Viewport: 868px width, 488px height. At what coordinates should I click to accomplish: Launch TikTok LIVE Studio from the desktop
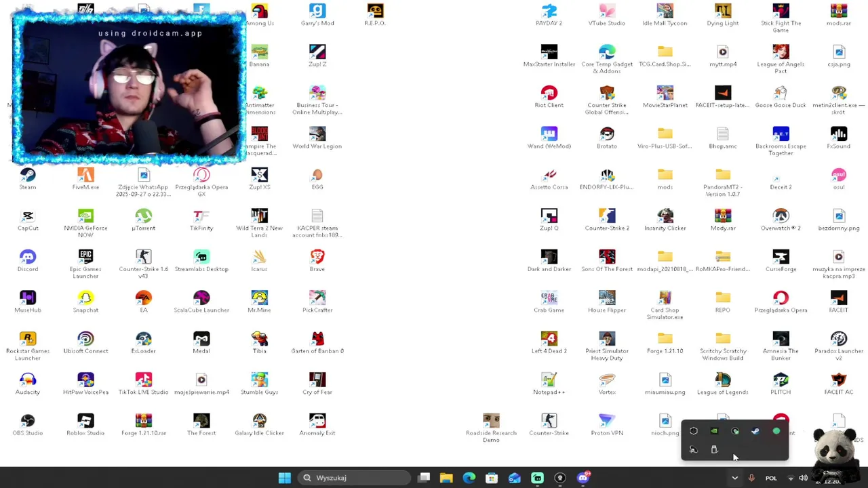143,384
